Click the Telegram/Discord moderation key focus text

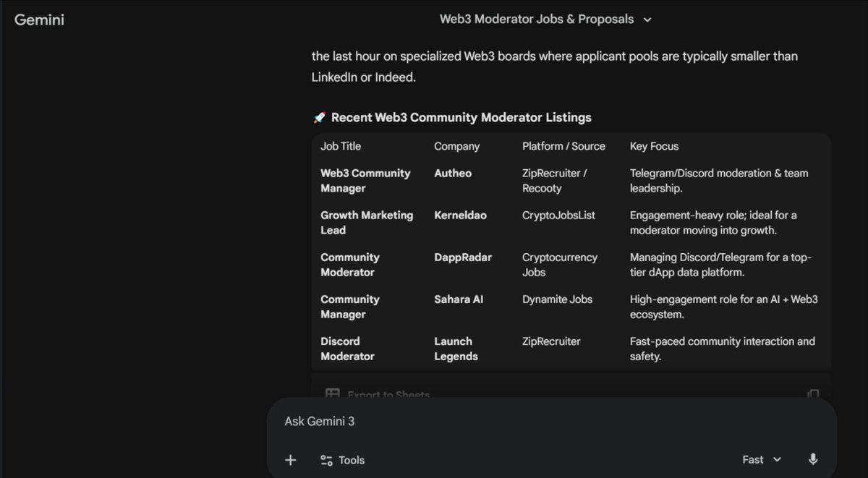pos(719,181)
